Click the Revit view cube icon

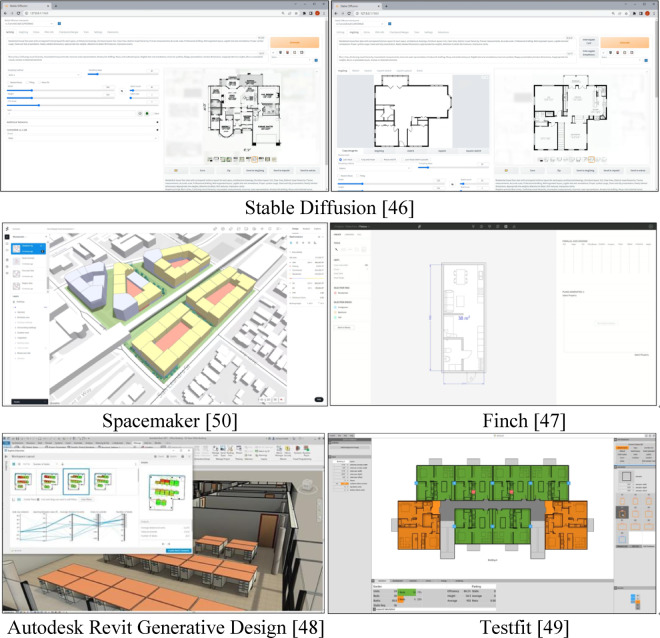click(x=308, y=485)
